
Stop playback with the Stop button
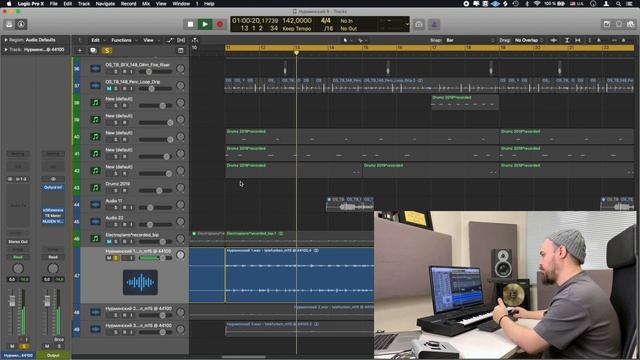click(190, 24)
